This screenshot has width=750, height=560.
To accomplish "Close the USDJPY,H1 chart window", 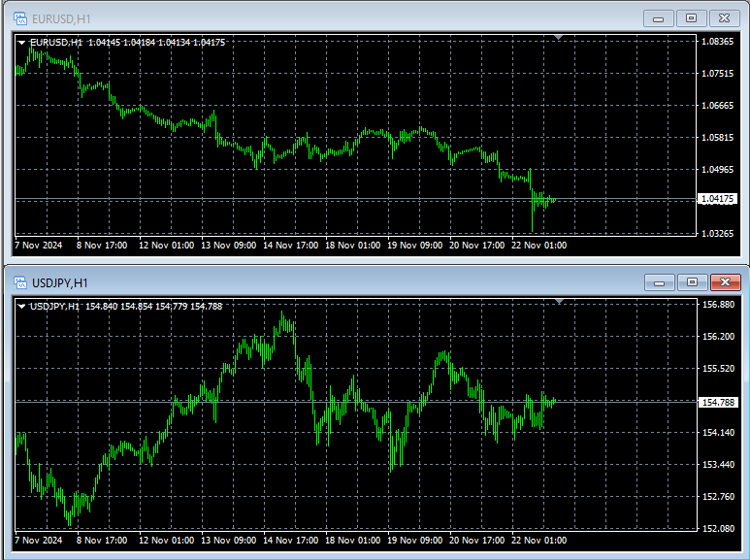I will (x=726, y=282).
